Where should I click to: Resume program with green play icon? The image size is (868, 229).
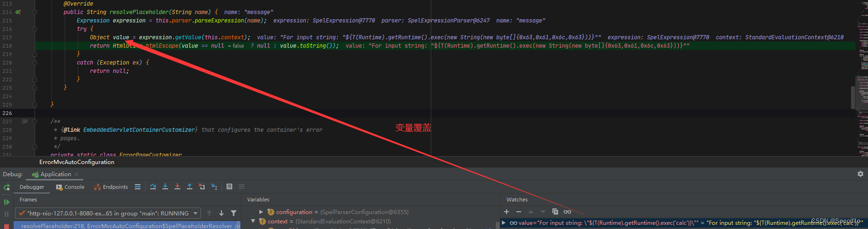(7, 202)
